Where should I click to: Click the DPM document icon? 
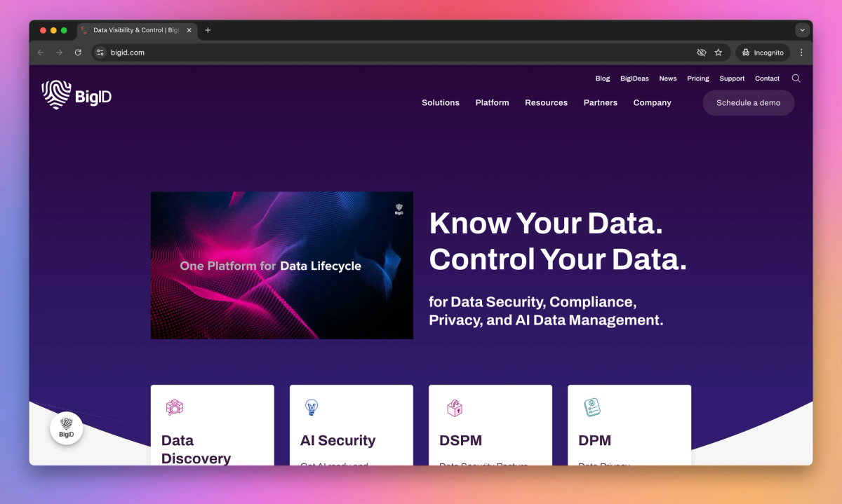592,407
